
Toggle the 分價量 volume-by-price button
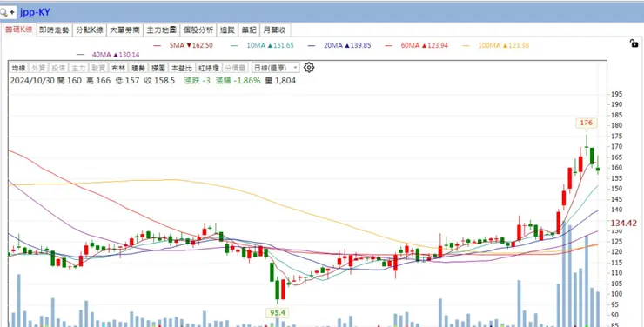click(236, 68)
